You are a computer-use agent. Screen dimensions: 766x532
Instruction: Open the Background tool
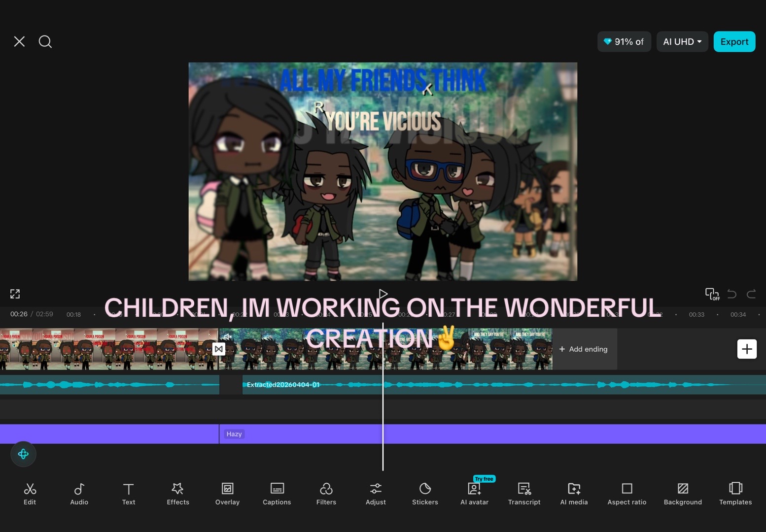point(683,494)
